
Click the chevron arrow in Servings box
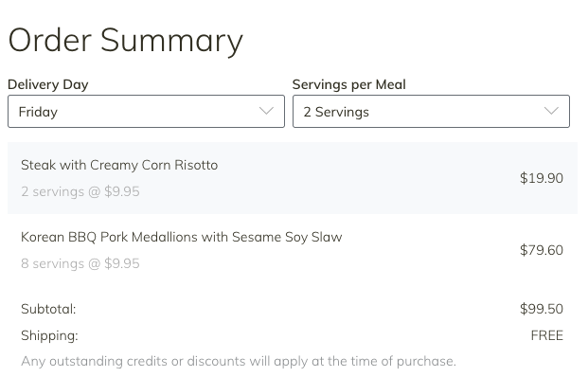click(551, 111)
